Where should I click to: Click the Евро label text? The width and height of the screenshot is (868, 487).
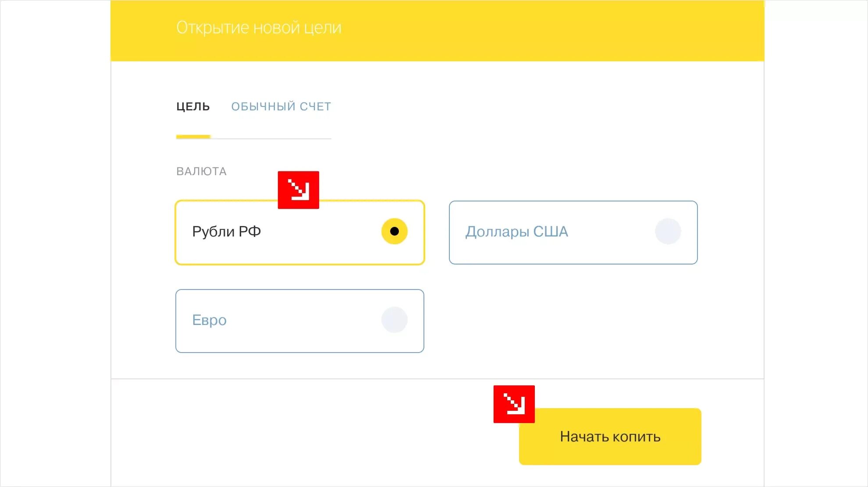pos(209,320)
